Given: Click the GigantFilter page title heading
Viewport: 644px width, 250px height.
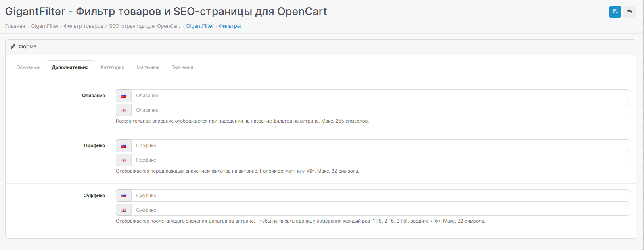Looking at the screenshot, I should coord(166,12).
